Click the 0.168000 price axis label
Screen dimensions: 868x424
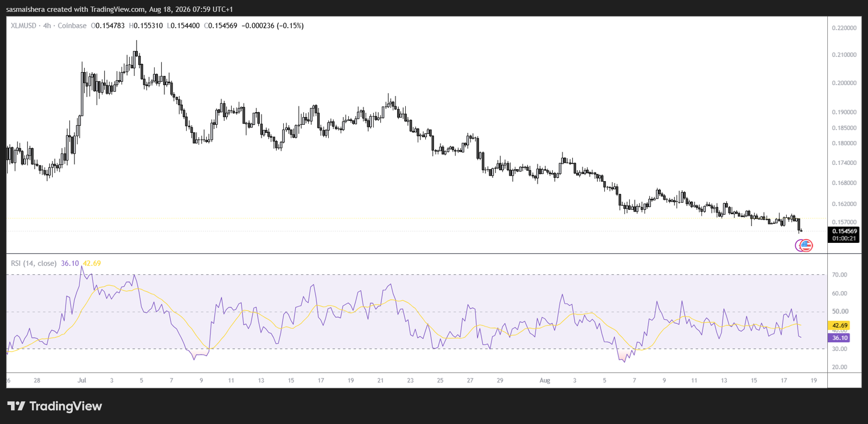coord(844,183)
